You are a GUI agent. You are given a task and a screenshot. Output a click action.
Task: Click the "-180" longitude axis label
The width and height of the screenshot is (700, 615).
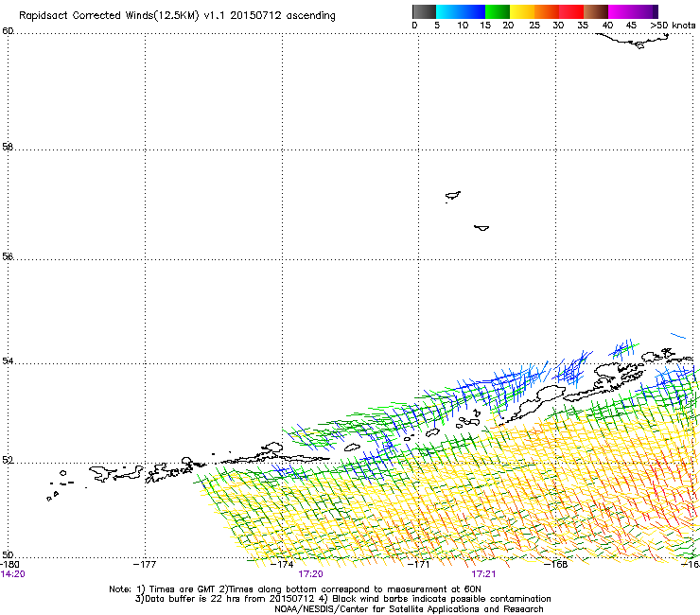click(9, 565)
